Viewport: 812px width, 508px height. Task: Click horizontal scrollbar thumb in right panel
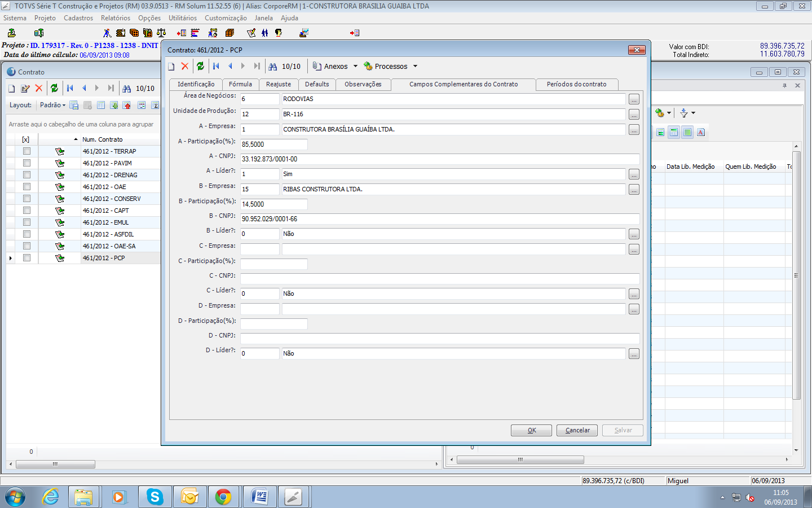pyautogui.click(x=520, y=459)
